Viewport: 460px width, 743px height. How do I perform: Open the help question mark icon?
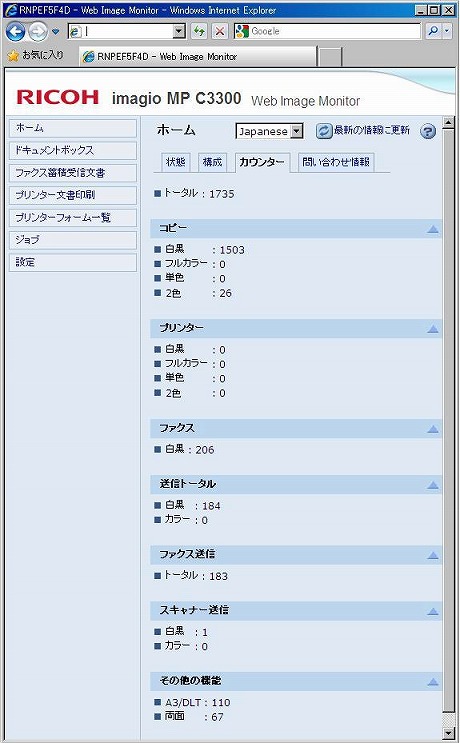click(x=428, y=131)
